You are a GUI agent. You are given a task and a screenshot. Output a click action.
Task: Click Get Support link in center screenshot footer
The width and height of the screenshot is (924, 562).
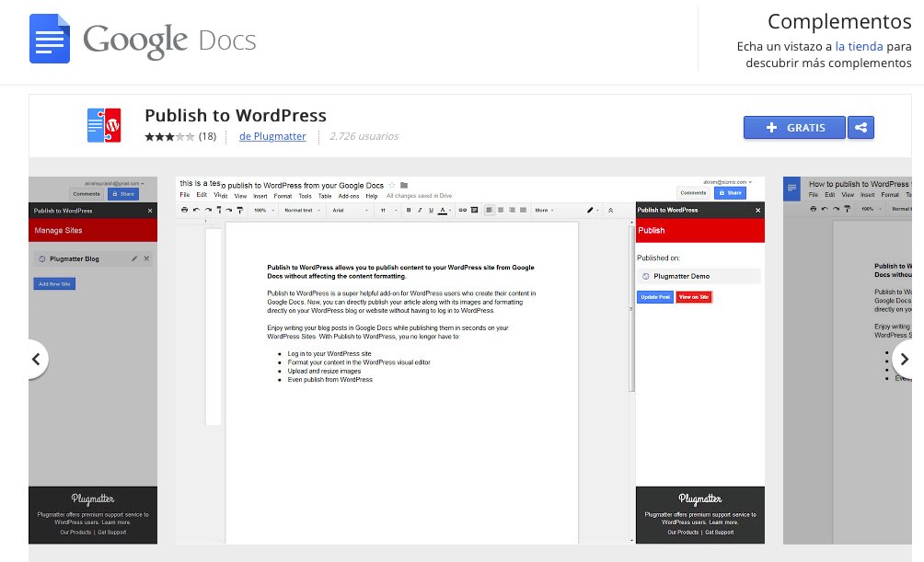point(719,533)
